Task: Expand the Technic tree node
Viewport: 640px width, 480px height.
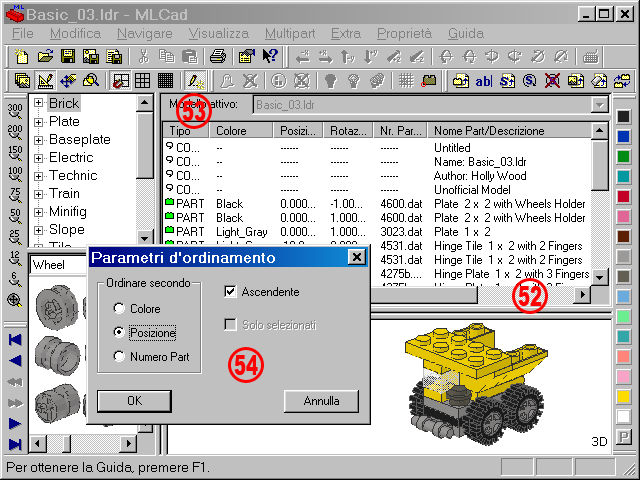Action: (38, 176)
